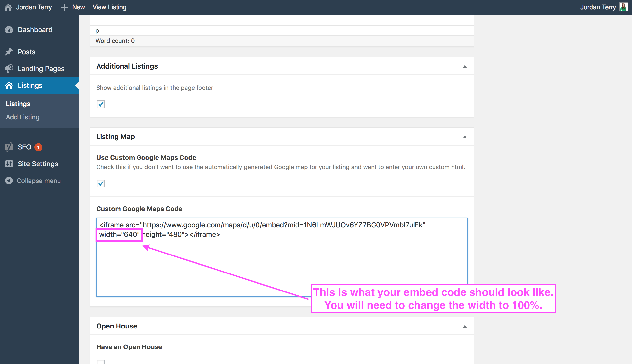The height and width of the screenshot is (364, 632).
Task: Click the Site Settings sliders icon
Action: [9, 164]
